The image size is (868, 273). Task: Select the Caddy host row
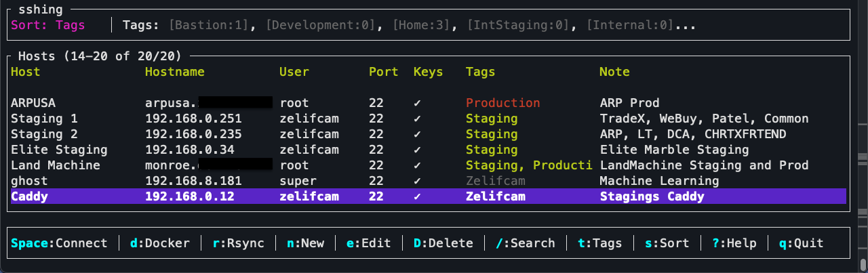tap(428, 196)
